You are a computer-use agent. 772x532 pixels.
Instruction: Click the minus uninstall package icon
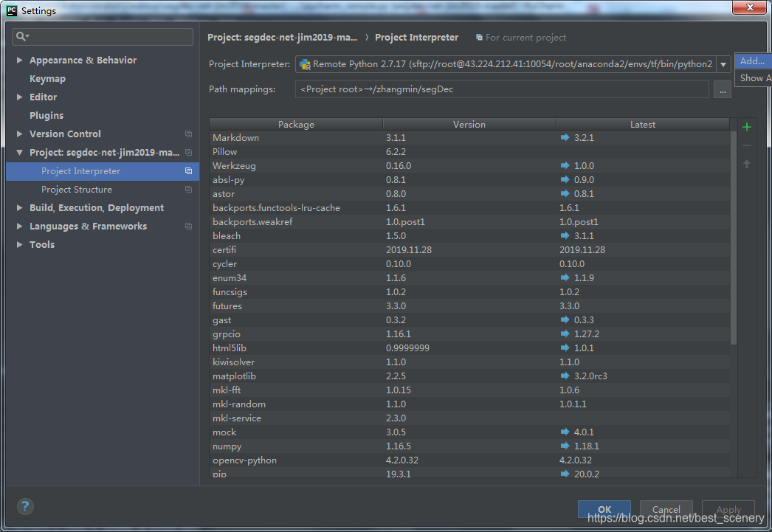746,145
